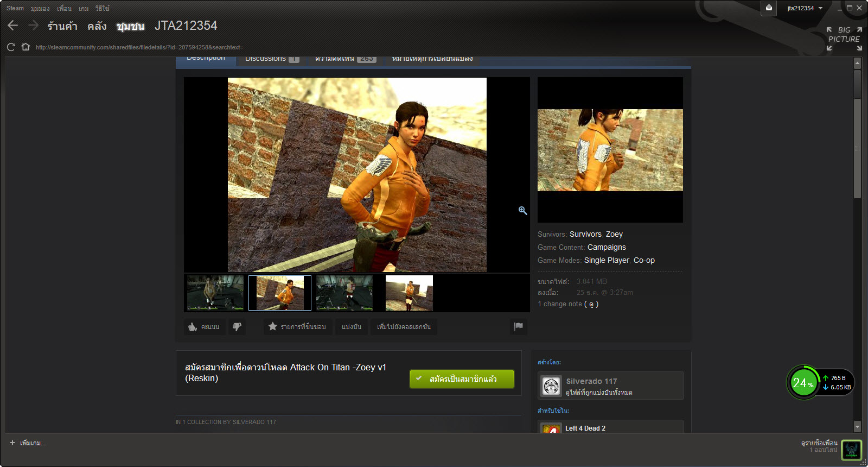This screenshot has height=467, width=868.
Task: Open the Zoey tag link
Action: click(614, 234)
